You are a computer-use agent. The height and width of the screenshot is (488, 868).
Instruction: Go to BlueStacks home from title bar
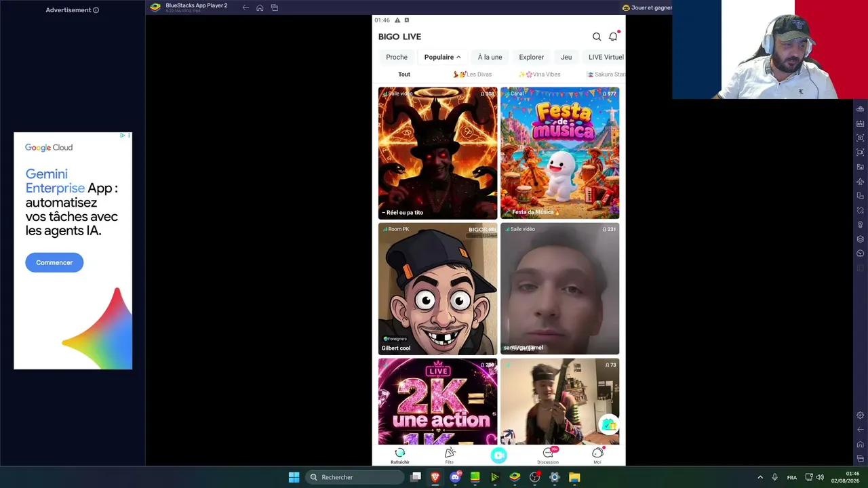[x=260, y=7]
